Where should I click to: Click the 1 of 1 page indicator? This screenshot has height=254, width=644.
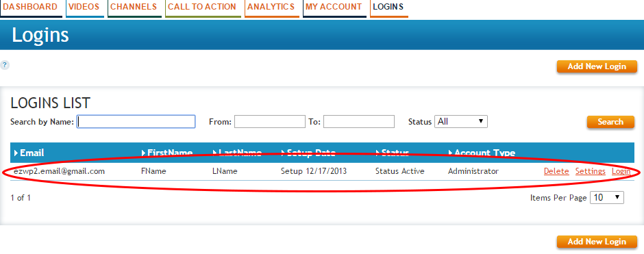click(21, 198)
